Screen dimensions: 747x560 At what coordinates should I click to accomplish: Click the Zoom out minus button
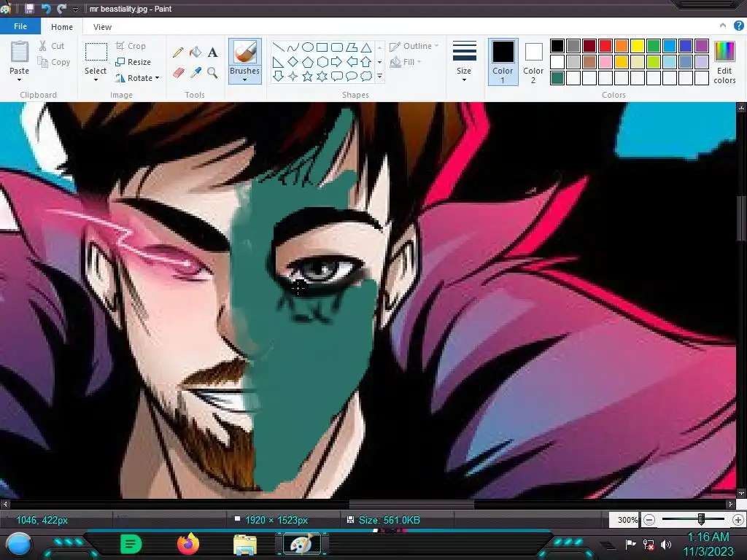tap(649, 519)
